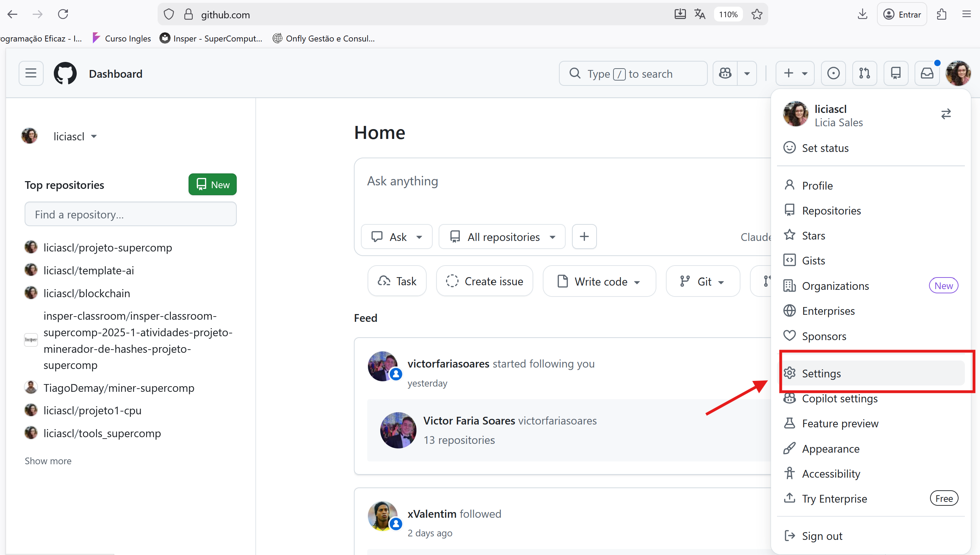This screenshot has height=555, width=980.
Task: Click the green New repository button
Action: click(212, 185)
